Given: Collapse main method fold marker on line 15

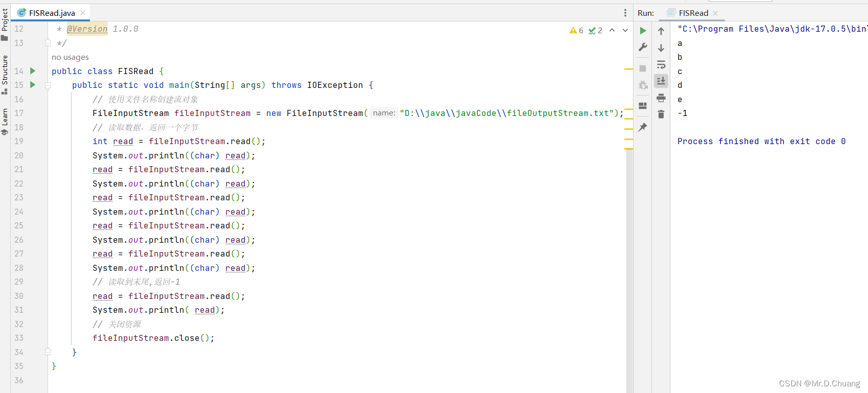Looking at the screenshot, I should tap(48, 86).
